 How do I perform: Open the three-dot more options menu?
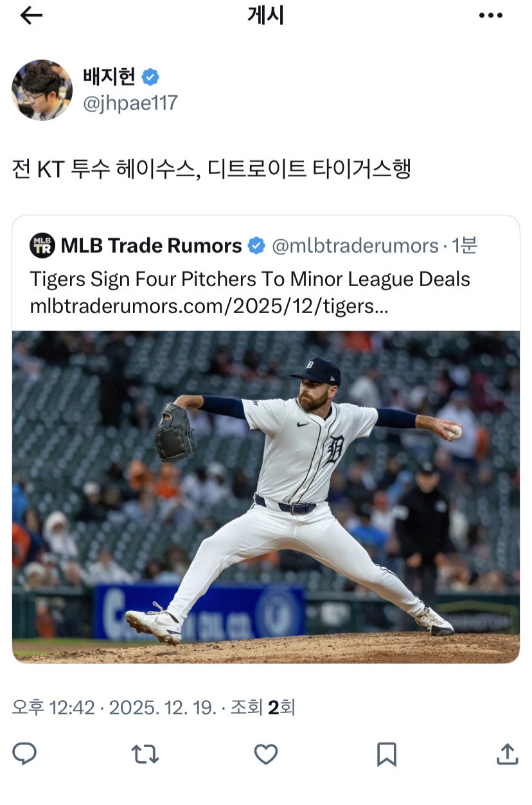[x=491, y=16]
